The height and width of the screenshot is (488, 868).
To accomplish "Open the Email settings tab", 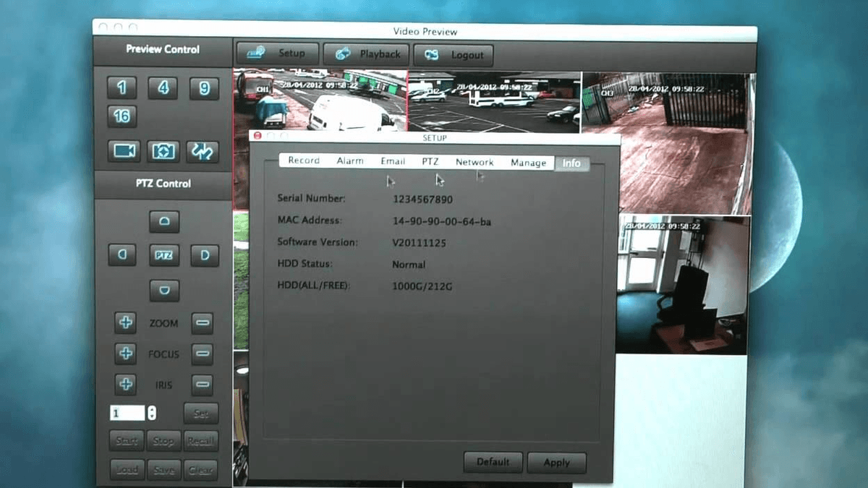I will click(x=393, y=161).
